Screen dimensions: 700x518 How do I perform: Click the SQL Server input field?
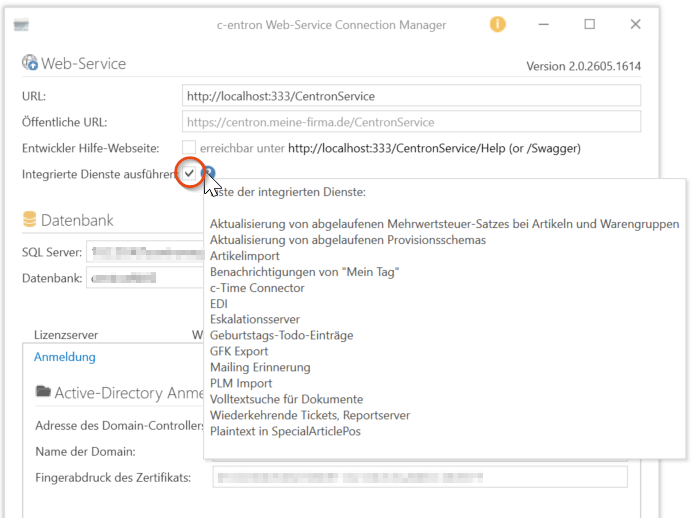[145, 252]
